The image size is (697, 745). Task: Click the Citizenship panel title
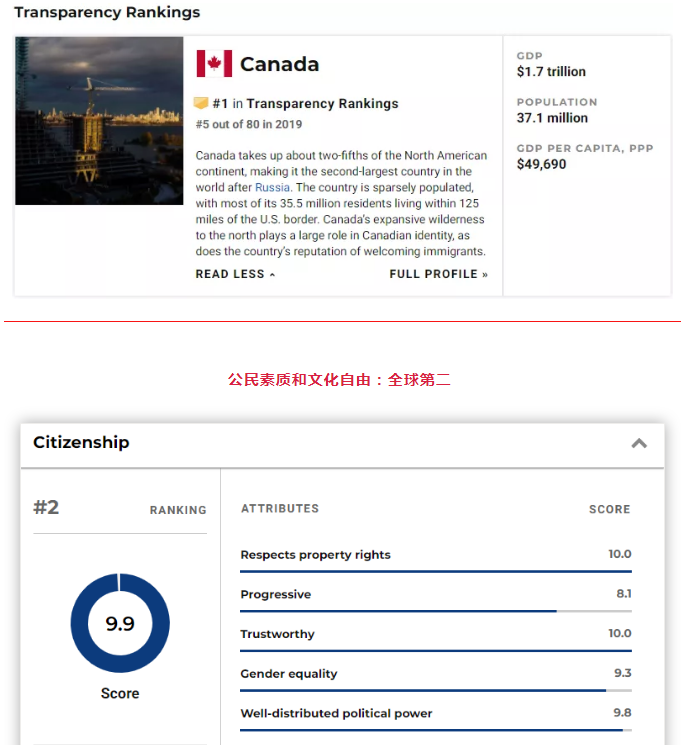pyautogui.click(x=81, y=442)
